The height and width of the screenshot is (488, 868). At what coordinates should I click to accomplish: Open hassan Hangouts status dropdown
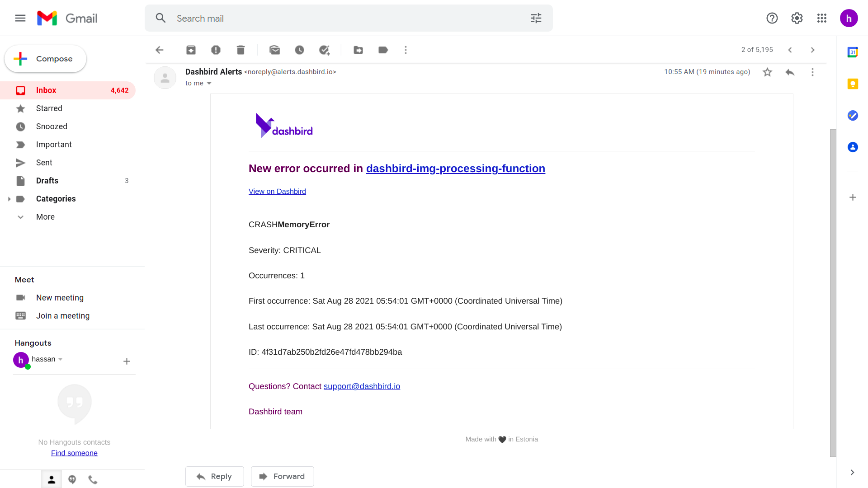tap(61, 360)
